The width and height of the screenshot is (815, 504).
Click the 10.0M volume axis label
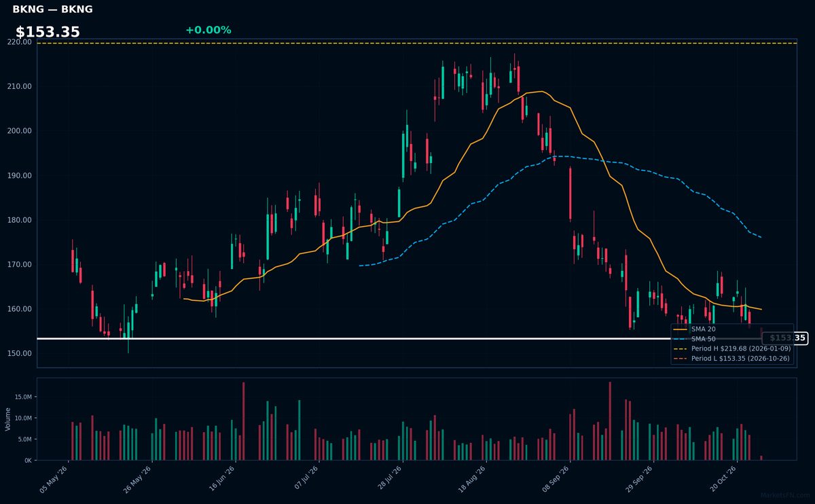(22, 418)
